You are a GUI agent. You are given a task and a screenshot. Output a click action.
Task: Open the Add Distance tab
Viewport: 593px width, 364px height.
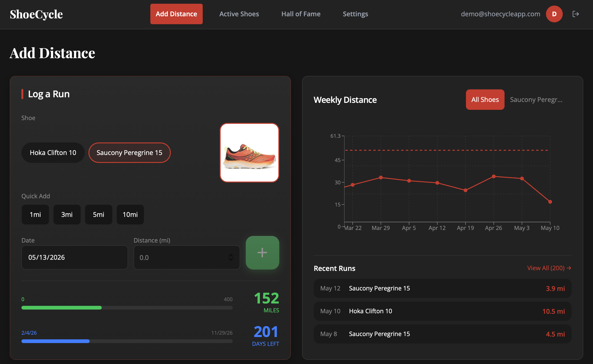coord(176,14)
